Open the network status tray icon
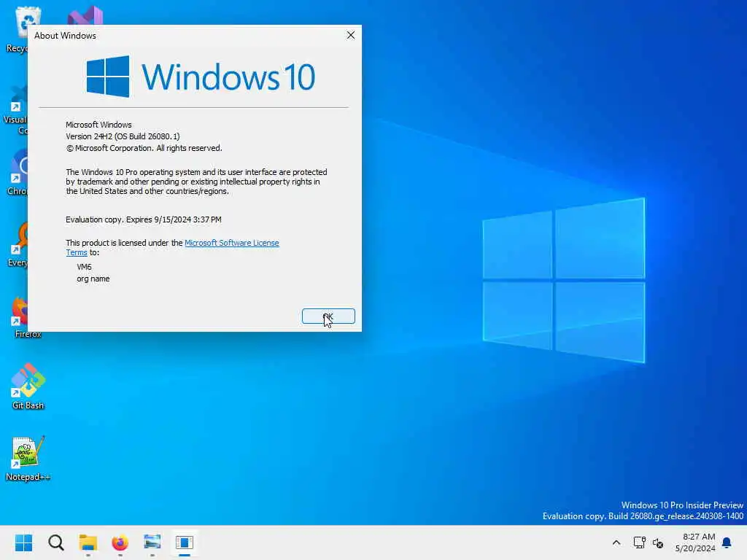The height and width of the screenshot is (560, 747). click(x=639, y=542)
